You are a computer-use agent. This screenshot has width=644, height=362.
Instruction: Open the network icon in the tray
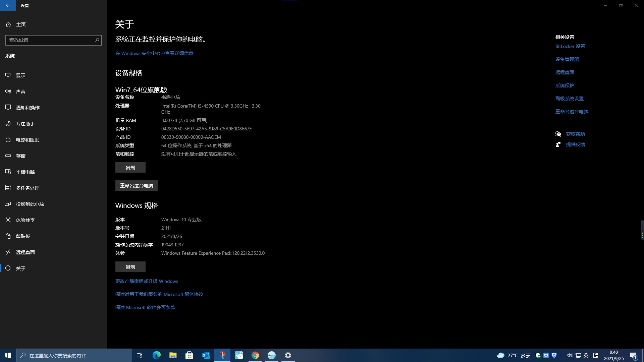tap(578, 355)
